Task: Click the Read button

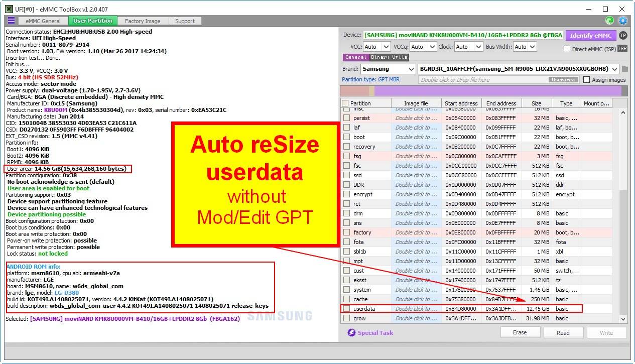Action: [563, 332]
